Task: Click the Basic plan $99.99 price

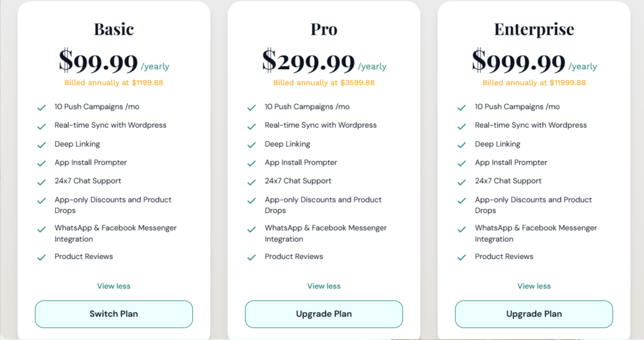Action: (99, 61)
